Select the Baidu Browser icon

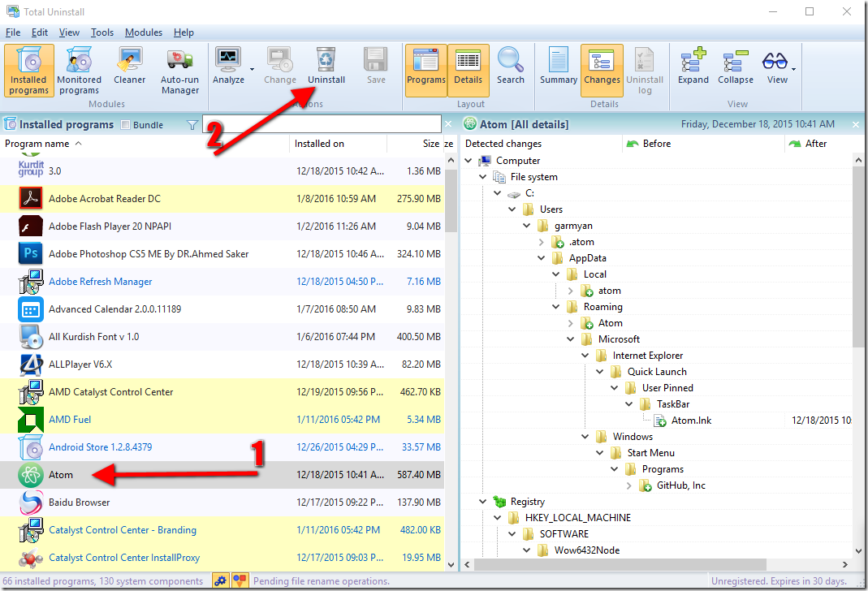[30, 503]
